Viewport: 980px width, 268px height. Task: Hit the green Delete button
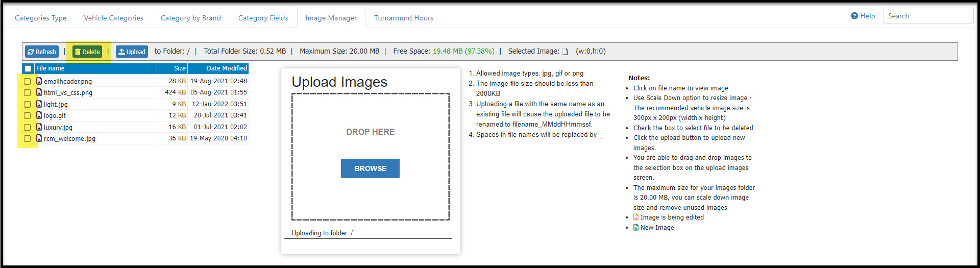click(87, 52)
